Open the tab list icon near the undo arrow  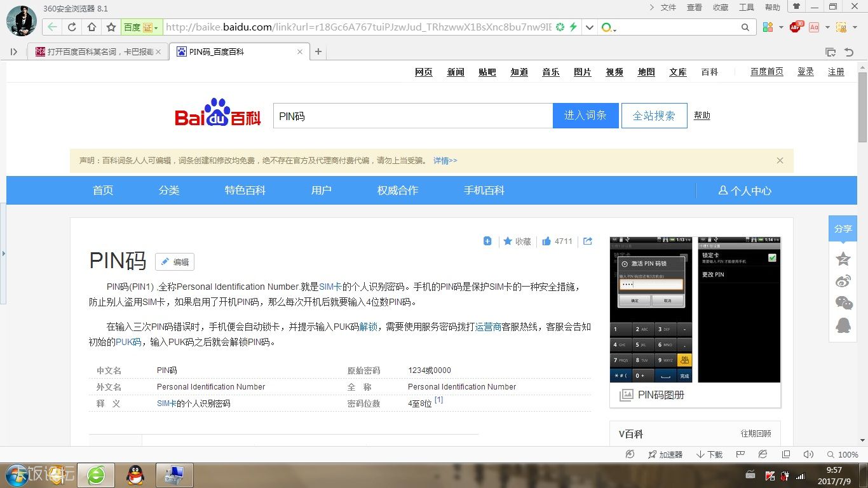(830, 52)
